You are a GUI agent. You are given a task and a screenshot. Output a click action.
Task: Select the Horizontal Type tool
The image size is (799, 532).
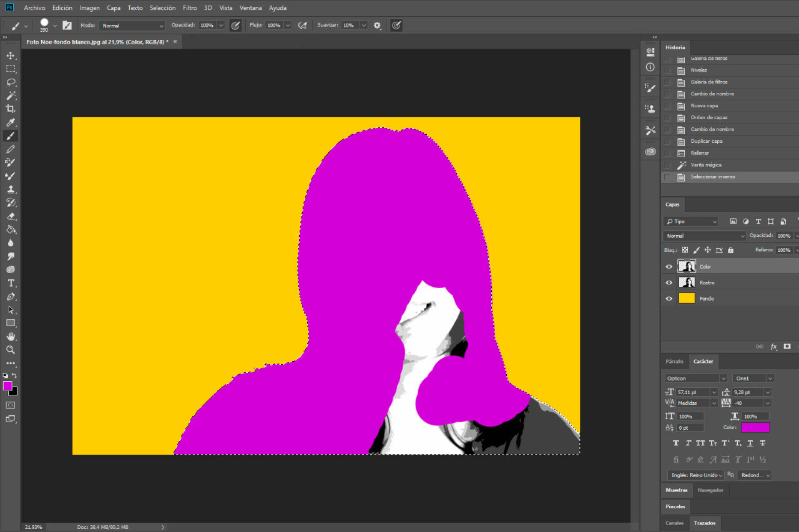[10, 283]
